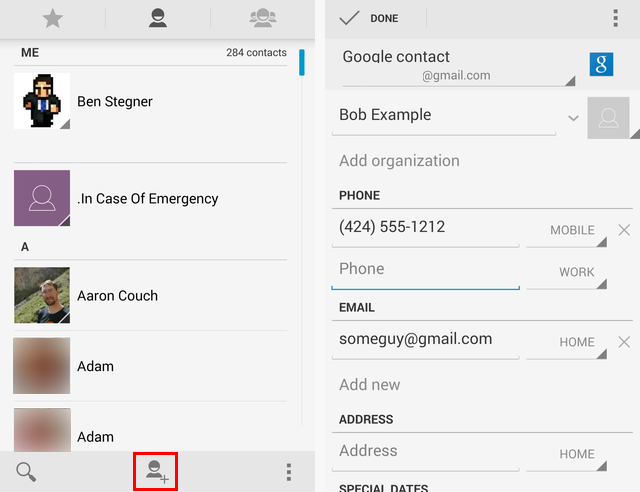Tap Aaron Couch's photo thumbnail
This screenshot has width=640, height=492.
coord(42,295)
